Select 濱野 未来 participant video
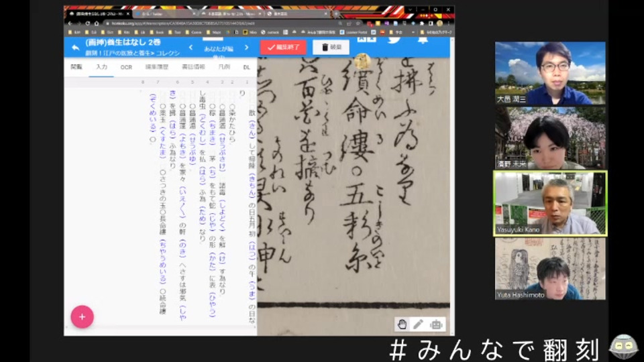The image size is (644, 362). coord(550,138)
